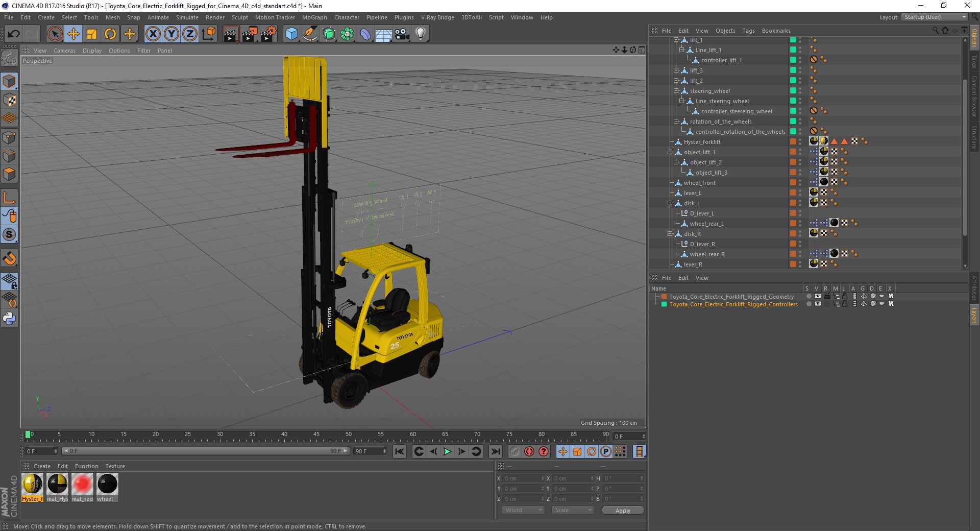Open the Simulate menu
Image resolution: width=980 pixels, height=531 pixels.
click(x=187, y=17)
